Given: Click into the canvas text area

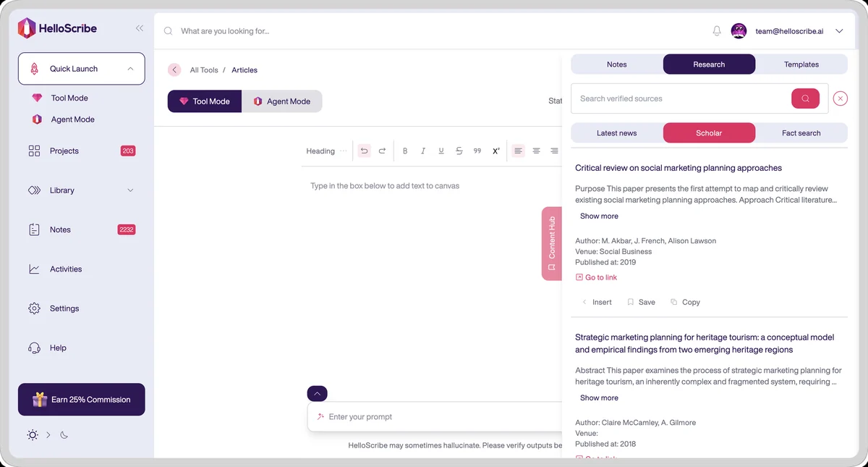Looking at the screenshot, I should click(432, 186).
